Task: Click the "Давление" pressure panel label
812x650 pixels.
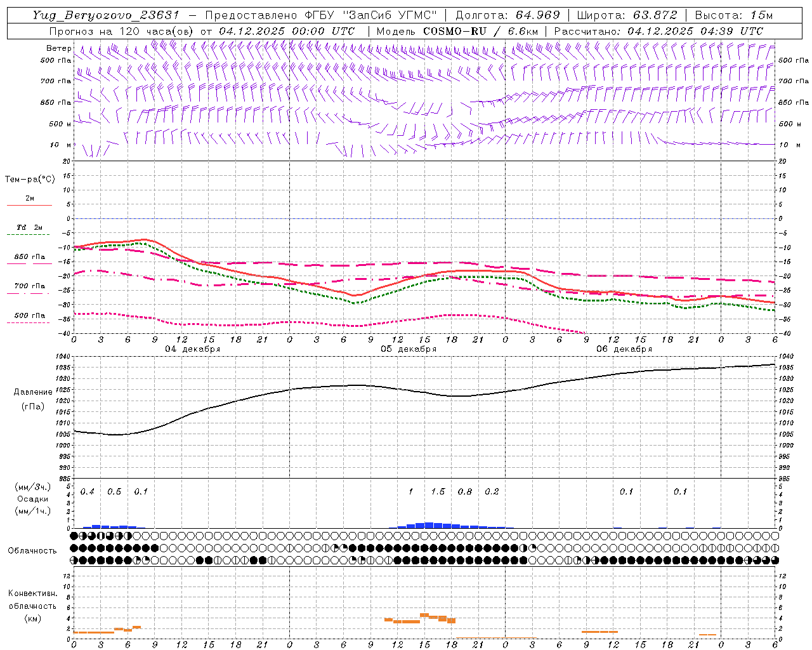Action: pyautogui.click(x=33, y=392)
